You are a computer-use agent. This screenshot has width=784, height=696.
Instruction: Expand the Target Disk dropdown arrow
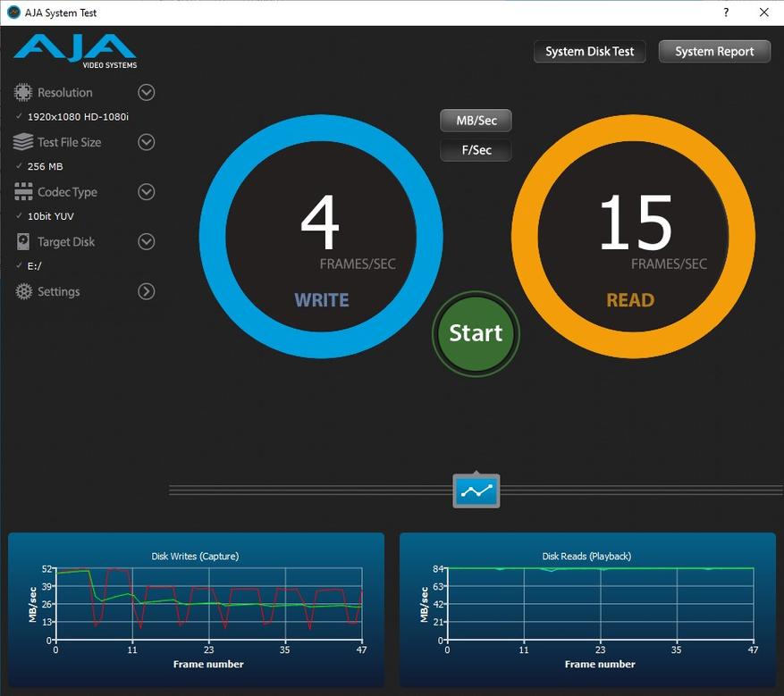(146, 242)
